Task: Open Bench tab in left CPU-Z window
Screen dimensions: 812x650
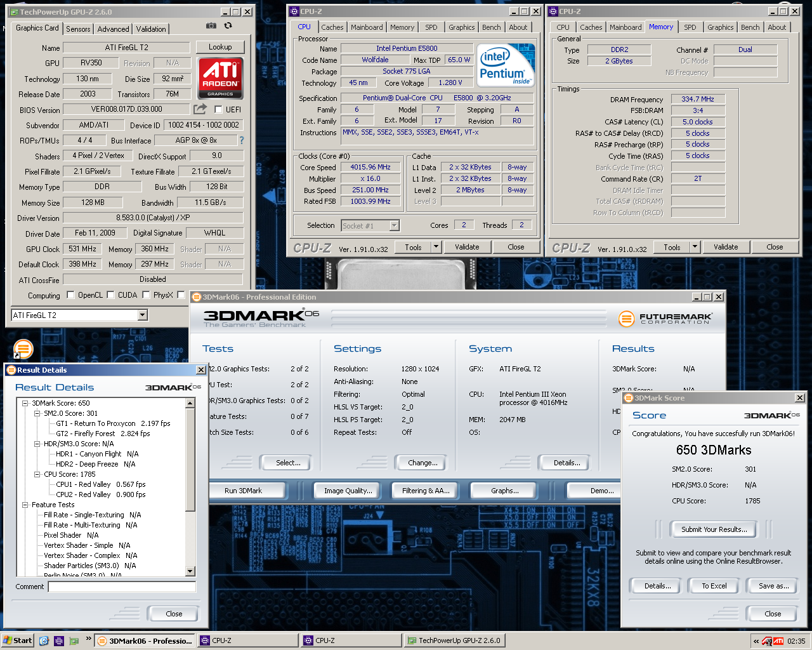Action: (x=491, y=27)
